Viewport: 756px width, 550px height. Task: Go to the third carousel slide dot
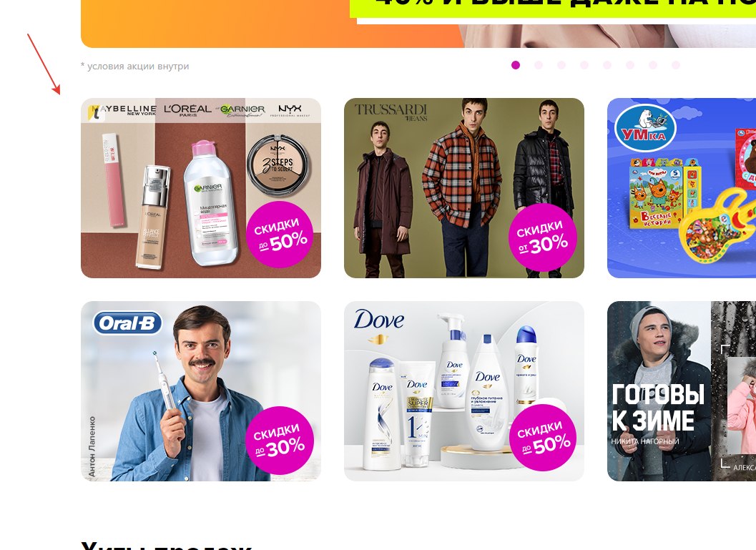tap(561, 65)
